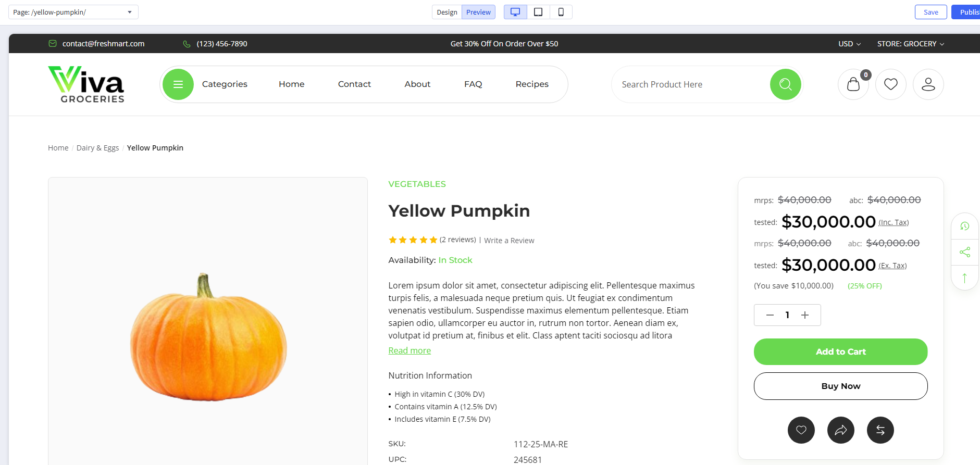The width and height of the screenshot is (980, 465).
Task: Select the tablet device view
Action: coord(538,12)
